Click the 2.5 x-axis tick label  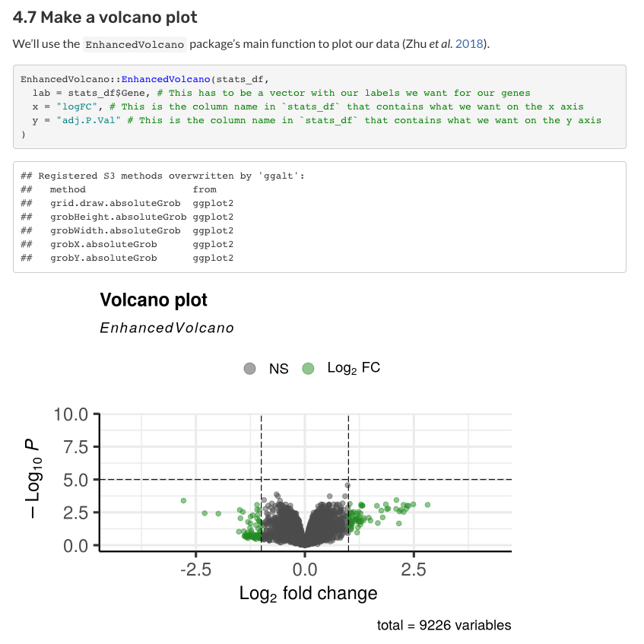pos(414,569)
